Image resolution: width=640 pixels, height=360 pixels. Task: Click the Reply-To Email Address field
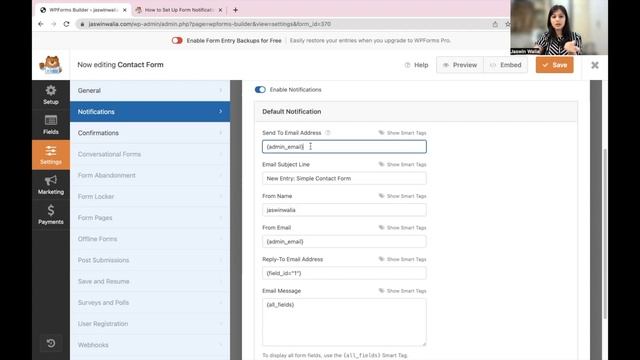pyautogui.click(x=344, y=273)
